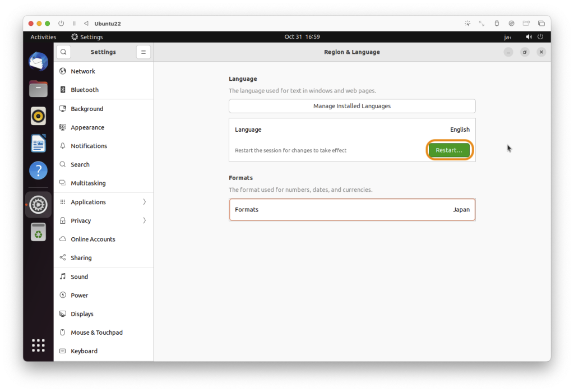574x392 pixels.
Task: Open Online Accounts settings
Action: click(104, 239)
